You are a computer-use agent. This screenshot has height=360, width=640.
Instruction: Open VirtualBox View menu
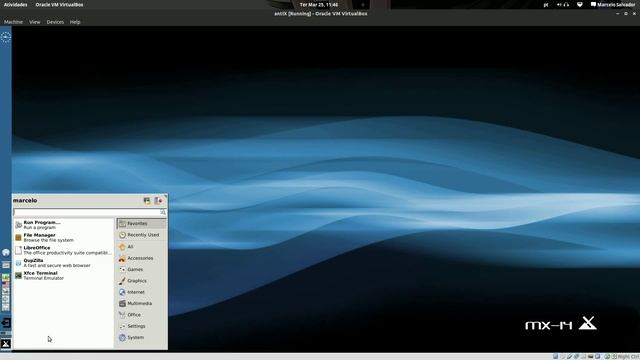click(35, 22)
